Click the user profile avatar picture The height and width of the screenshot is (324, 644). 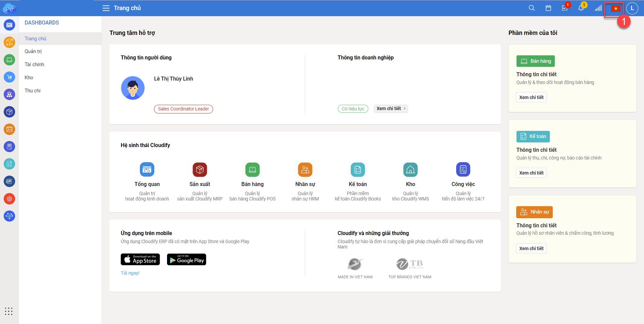pyautogui.click(x=133, y=88)
